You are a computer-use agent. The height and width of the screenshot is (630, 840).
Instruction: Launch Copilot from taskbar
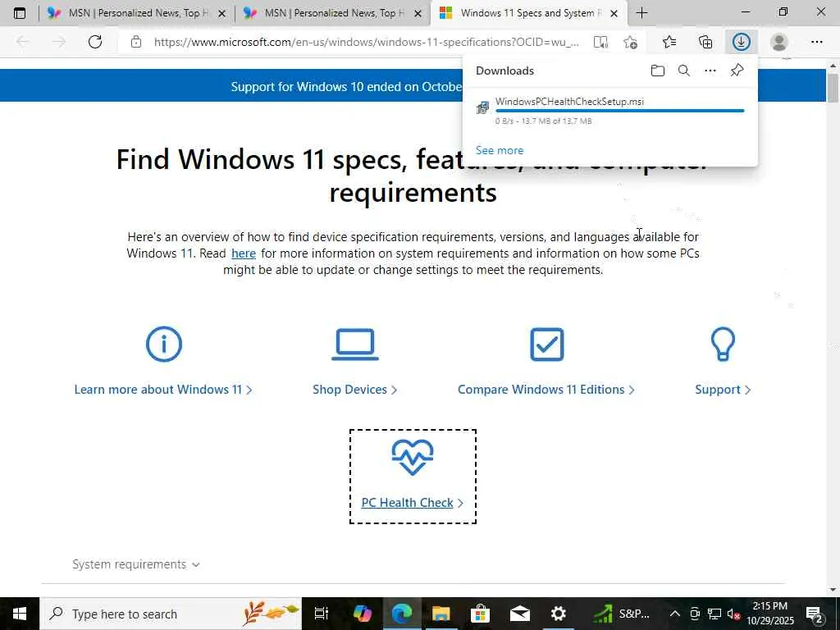point(362,614)
